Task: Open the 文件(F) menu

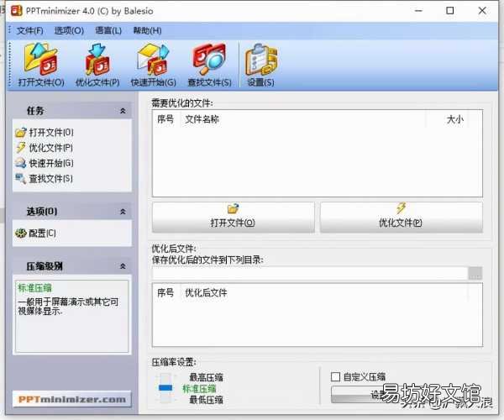Action: click(29, 31)
